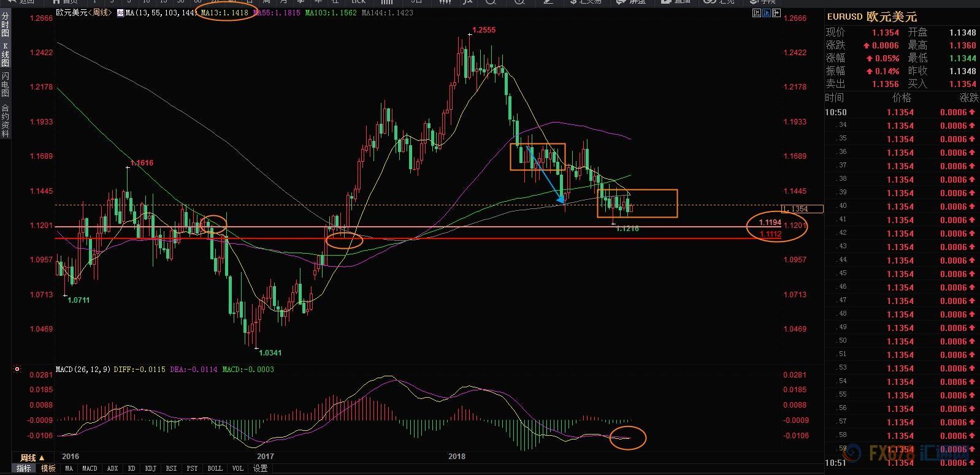Click the 时间 column header in tick list
Screen dimensions: 980x475
pos(835,98)
